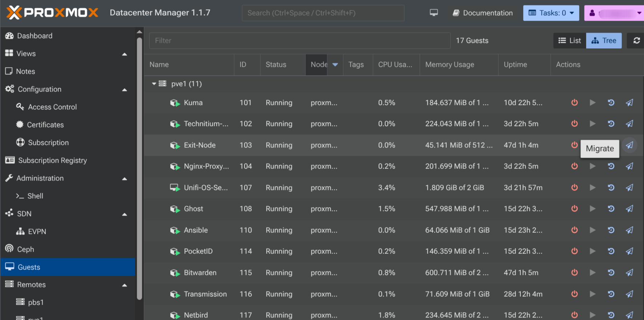
Task: Click the monitor icon in the top header
Action: tap(434, 13)
